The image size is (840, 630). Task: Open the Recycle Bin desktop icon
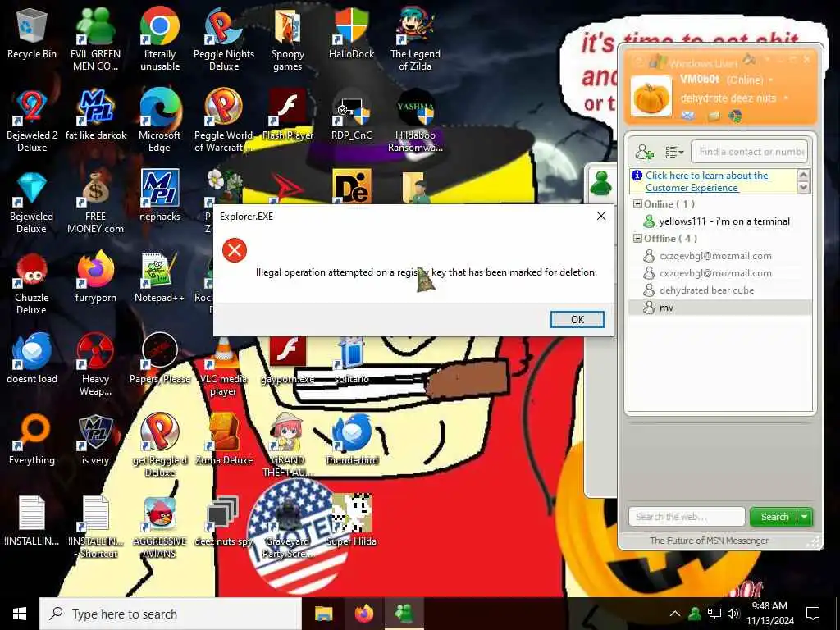32,34
